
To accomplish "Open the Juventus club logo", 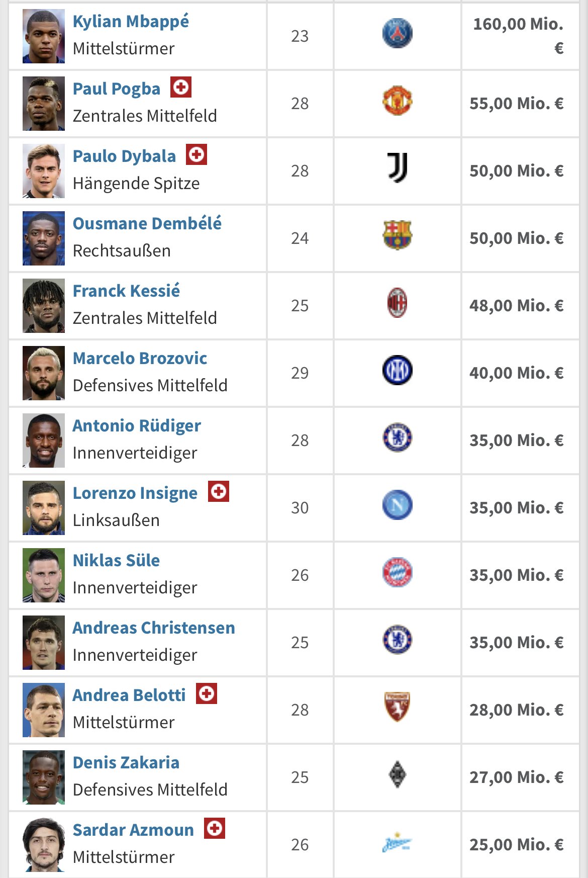I will [397, 168].
